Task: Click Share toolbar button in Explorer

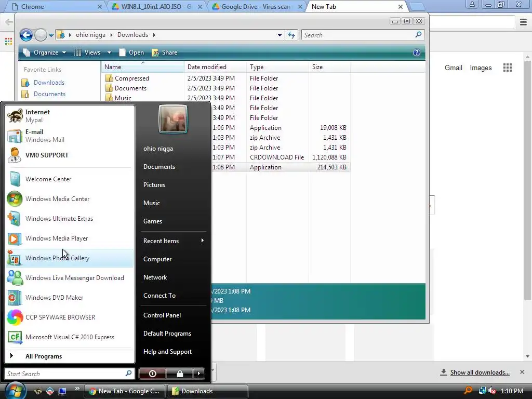Action: coord(165,52)
